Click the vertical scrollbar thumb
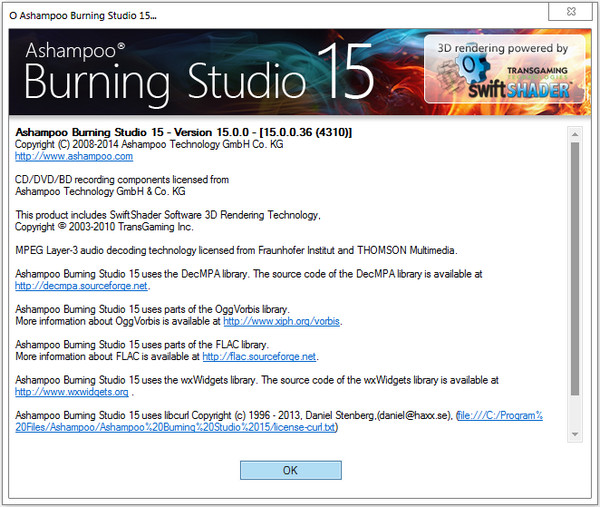This screenshot has height=507, width=600. pyautogui.click(x=574, y=270)
